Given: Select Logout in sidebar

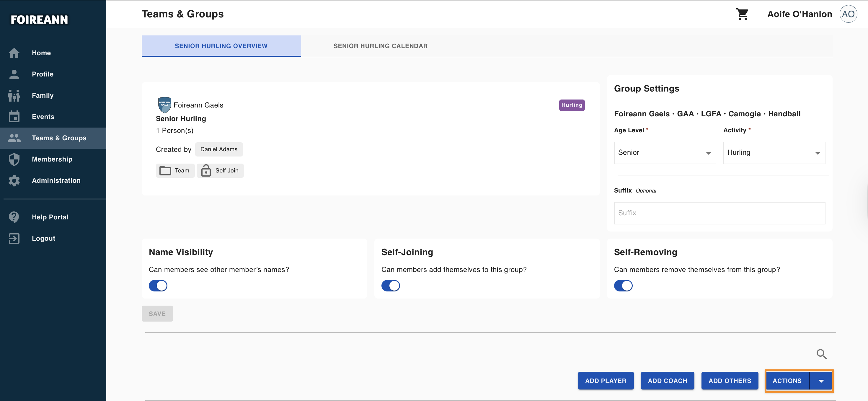Looking at the screenshot, I should (x=53, y=238).
